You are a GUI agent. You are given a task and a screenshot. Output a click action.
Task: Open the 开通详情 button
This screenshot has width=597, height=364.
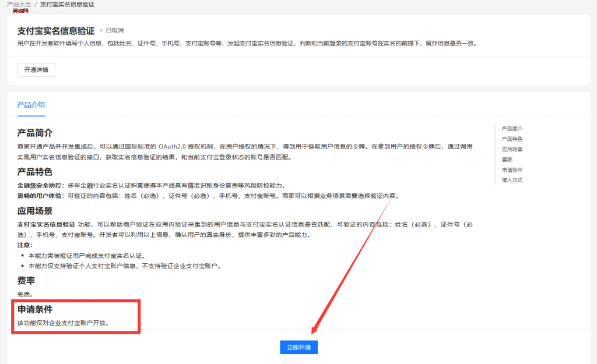coord(36,70)
